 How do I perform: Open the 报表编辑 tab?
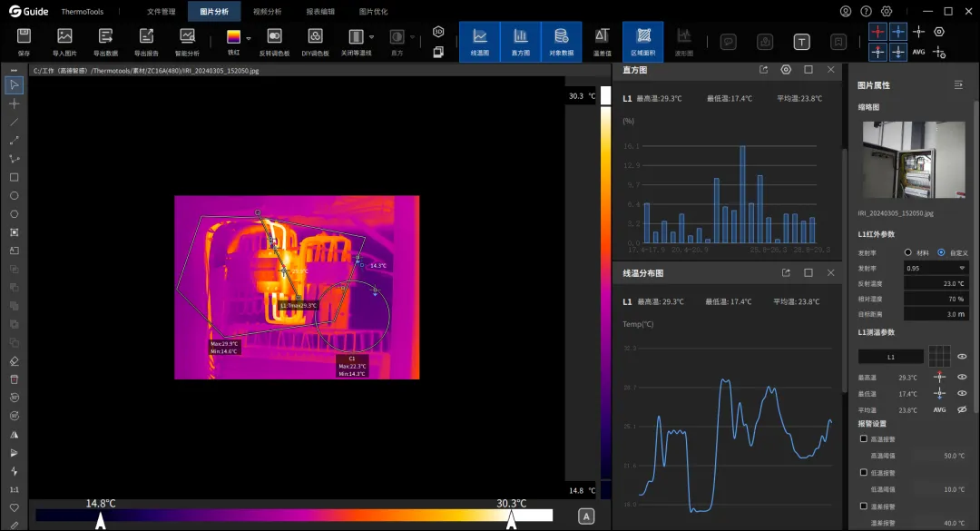pos(320,11)
